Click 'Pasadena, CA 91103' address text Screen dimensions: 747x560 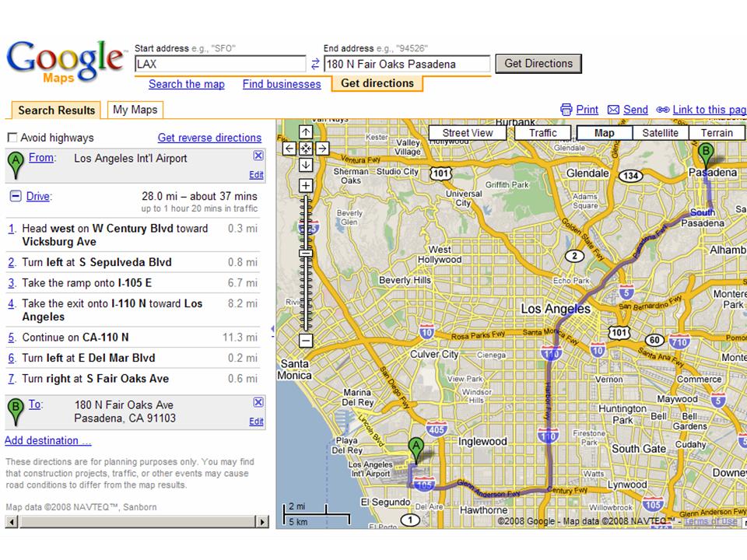124,418
